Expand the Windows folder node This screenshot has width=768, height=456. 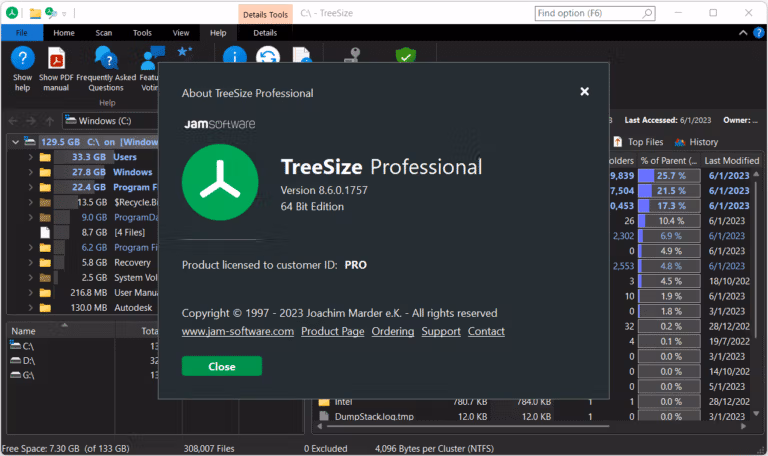point(30,172)
